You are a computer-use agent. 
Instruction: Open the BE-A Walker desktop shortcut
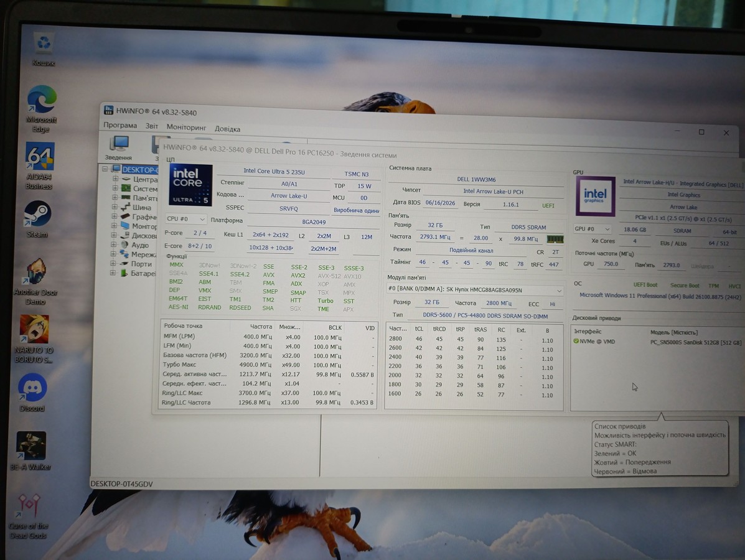pyautogui.click(x=31, y=450)
